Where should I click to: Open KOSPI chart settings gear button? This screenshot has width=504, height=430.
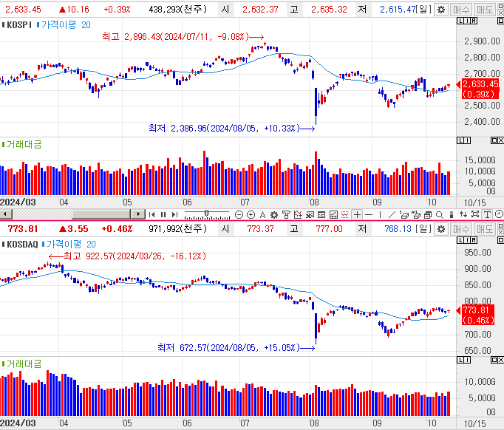click(x=441, y=10)
